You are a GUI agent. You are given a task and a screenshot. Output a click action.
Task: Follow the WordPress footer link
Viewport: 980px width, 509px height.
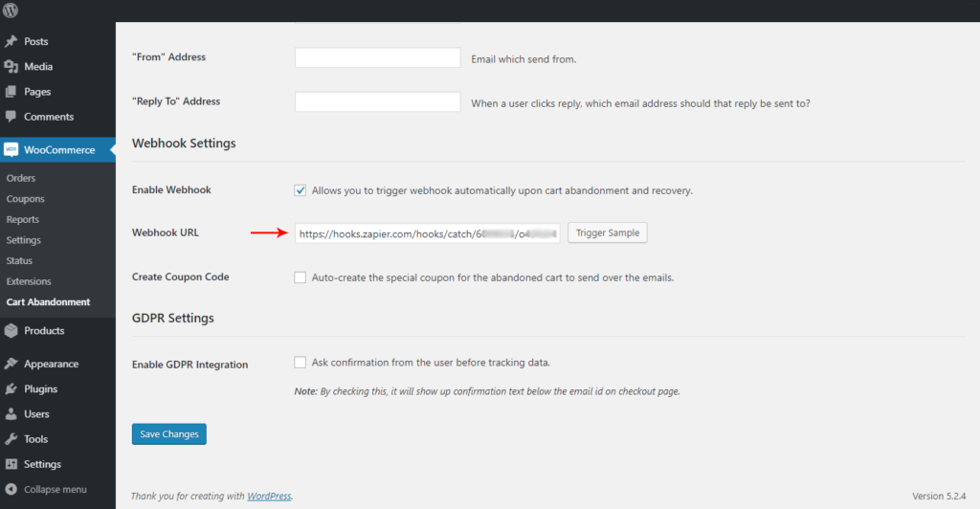coord(269,496)
